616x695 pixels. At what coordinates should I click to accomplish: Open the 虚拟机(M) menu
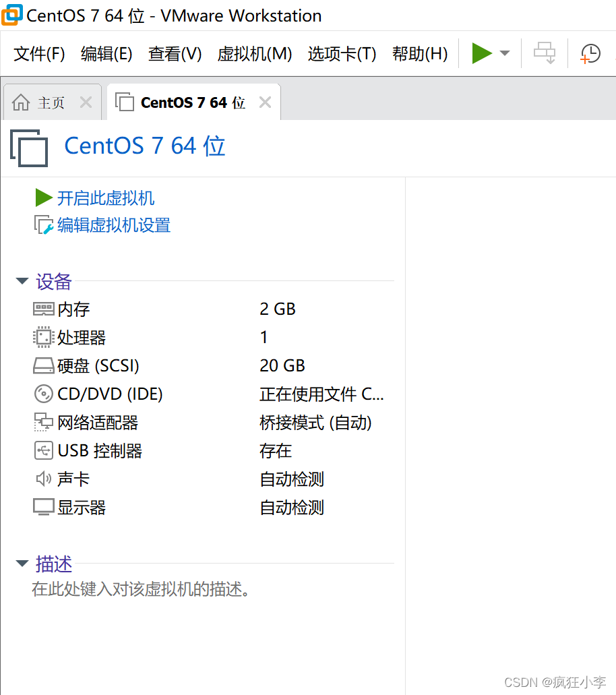[x=254, y=54]
